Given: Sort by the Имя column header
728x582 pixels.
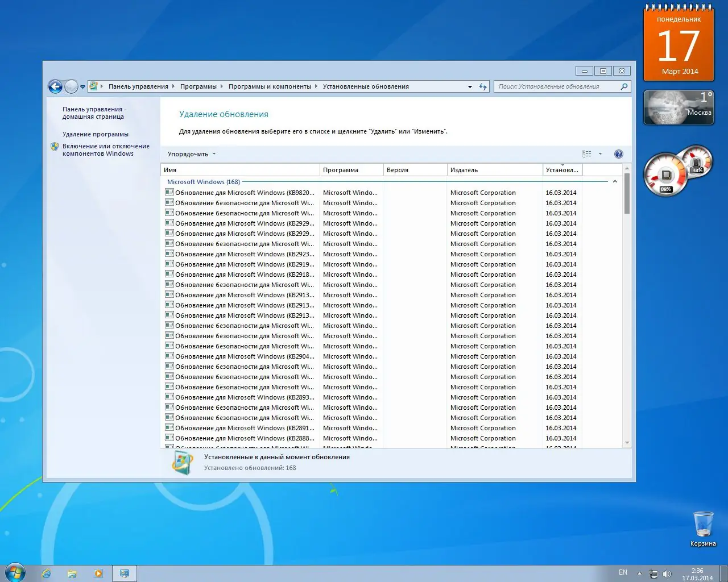Looking at the screenshot, I should pyautogui.click(x=241, y=170).
